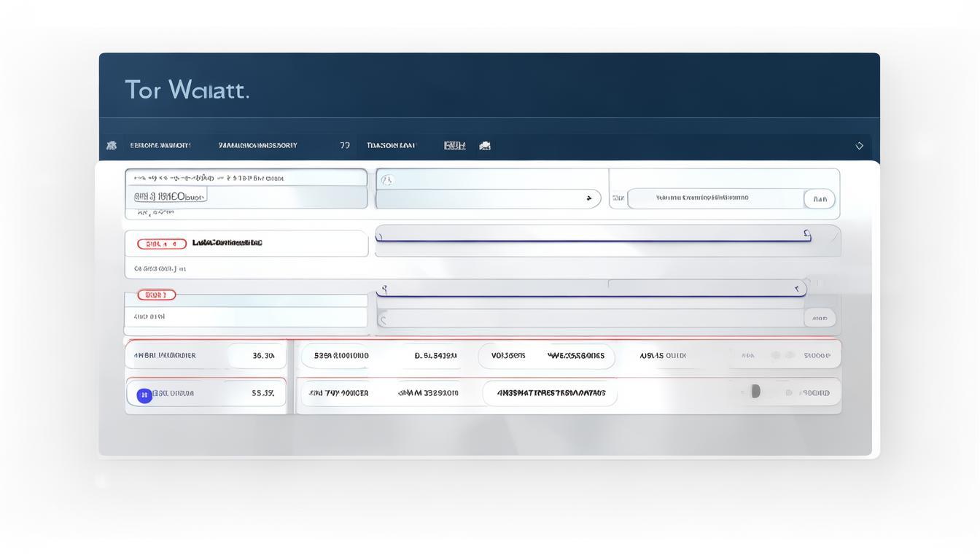Click the blue circular icon in the bottom table row
980x560 pixels.
[144, 395]
